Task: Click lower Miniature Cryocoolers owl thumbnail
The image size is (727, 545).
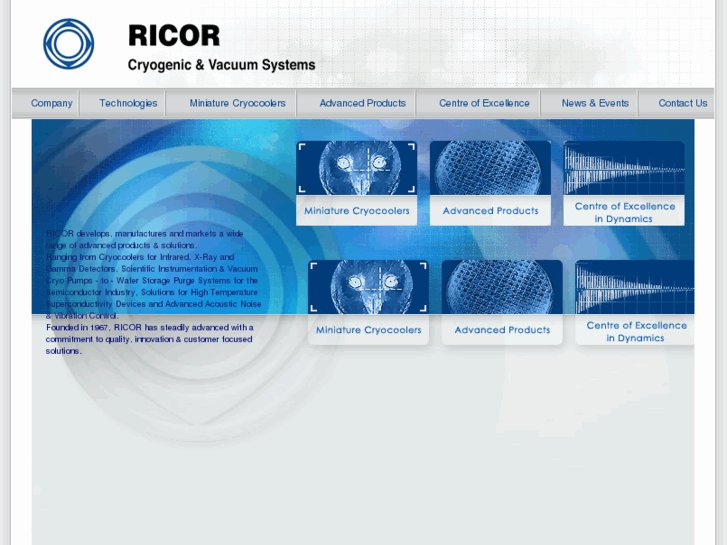Action: [369, 287]
